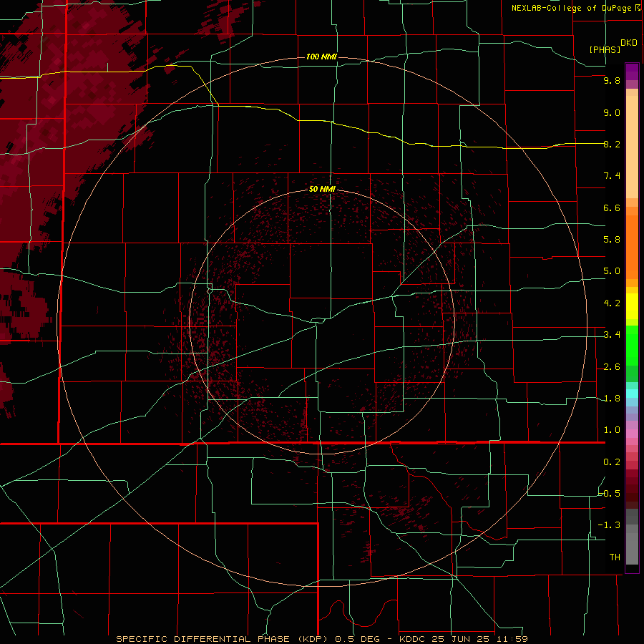Click the 9.0 value on the color scale

click(612, 112)
